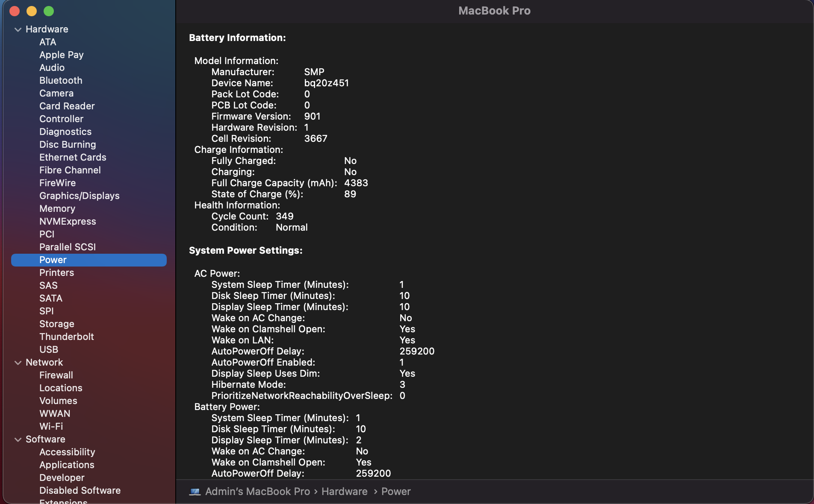
Task: Click the Condition value Normal
Action: pos(292,227)
